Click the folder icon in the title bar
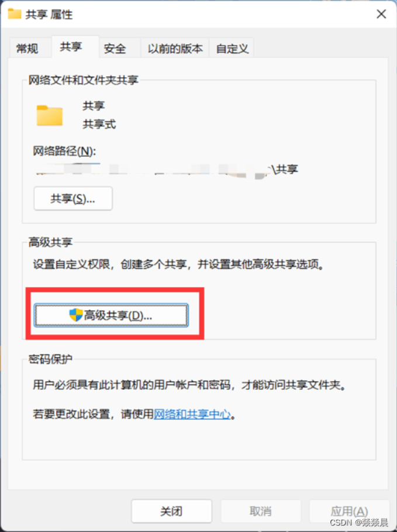 click(x=15, y=14)
